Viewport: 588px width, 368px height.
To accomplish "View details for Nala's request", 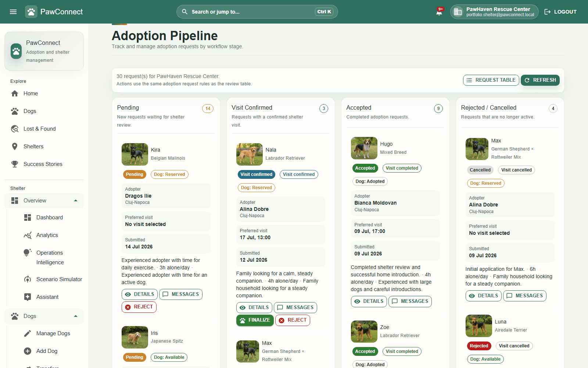I will point(254,308).
